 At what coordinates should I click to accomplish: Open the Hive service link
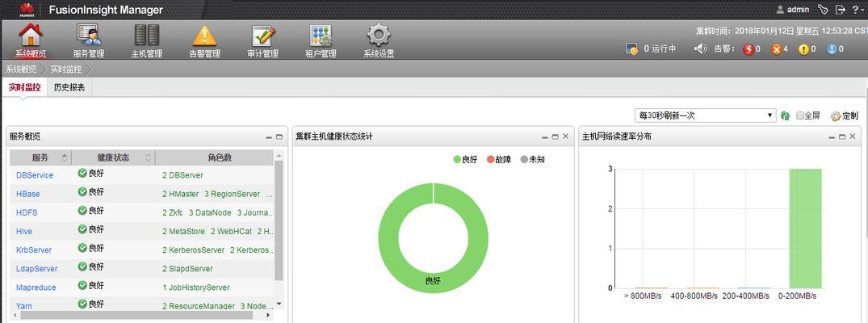click(x=23, y=232)
